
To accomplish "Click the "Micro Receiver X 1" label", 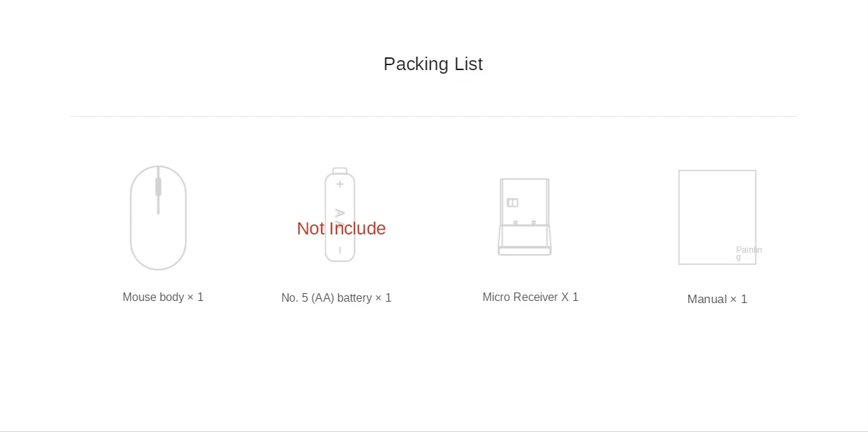I will pos(531,297).
